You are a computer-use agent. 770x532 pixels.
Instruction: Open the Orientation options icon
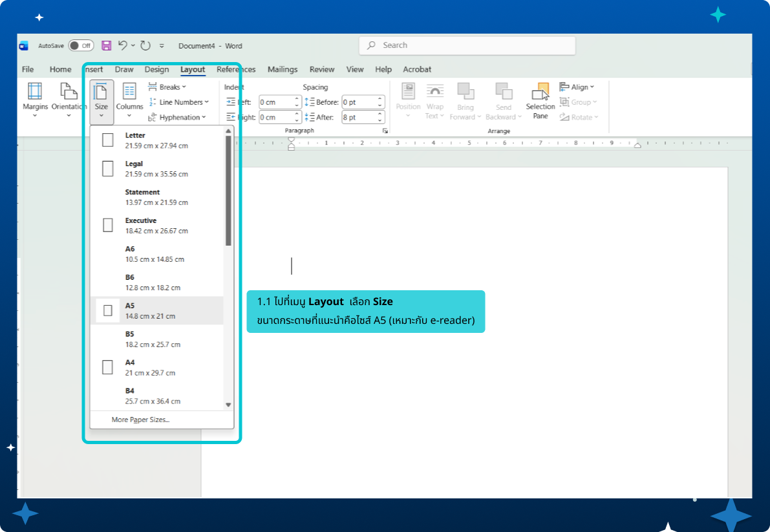click(x=69, y=92)
